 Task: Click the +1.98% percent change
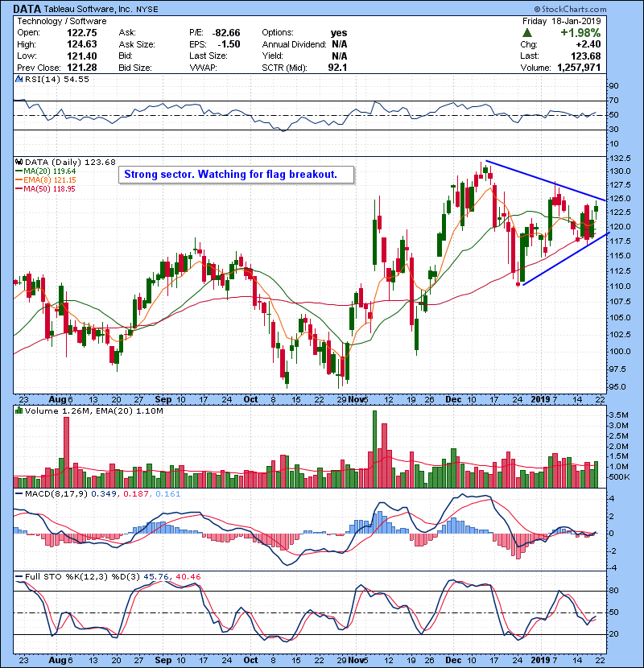click(580, 33)
